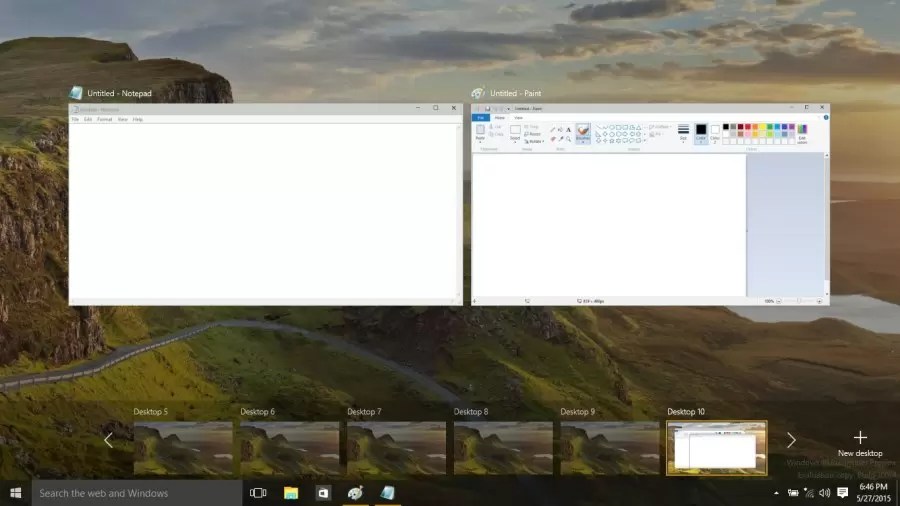Click the Search the web and Windows box
Image resolution: width=900 pixels, height=506 pixels.
point(137,493)
